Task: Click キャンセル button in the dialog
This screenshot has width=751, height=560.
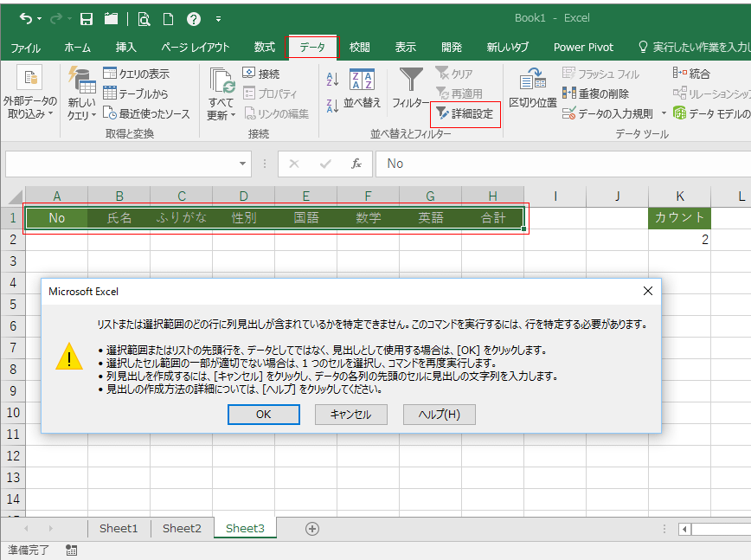Action: 350,415
